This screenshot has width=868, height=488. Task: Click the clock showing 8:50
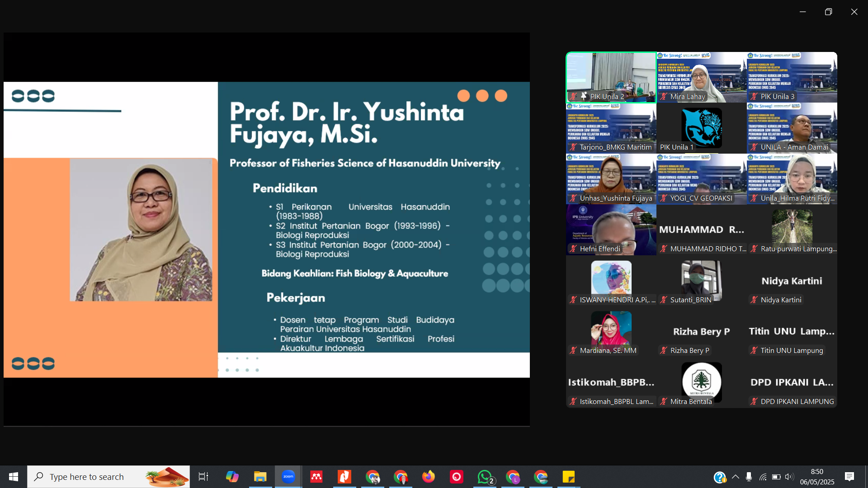(817, 477)
